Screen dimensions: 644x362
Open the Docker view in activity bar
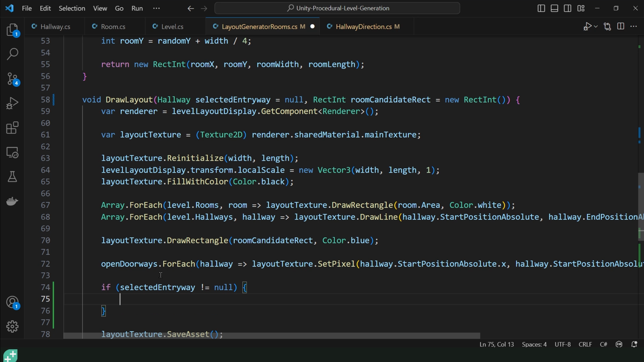12,201
